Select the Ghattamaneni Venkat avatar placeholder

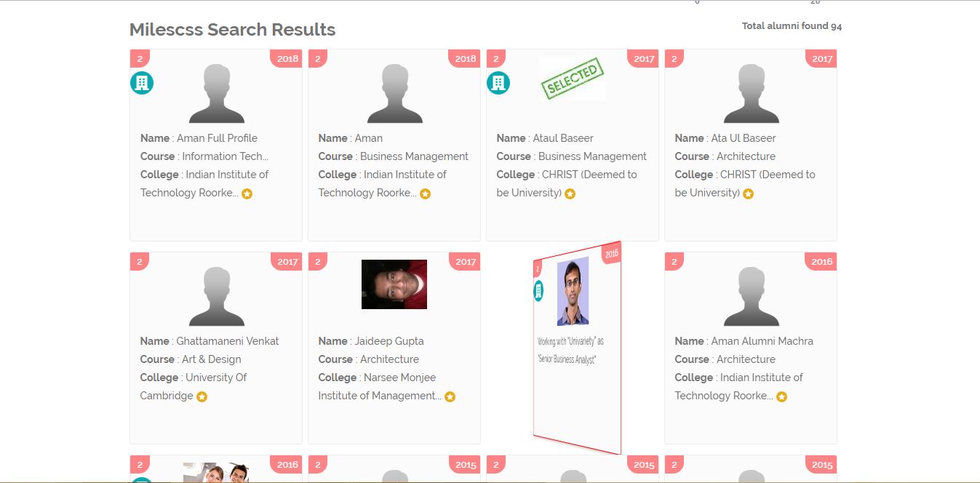[216, 297]
